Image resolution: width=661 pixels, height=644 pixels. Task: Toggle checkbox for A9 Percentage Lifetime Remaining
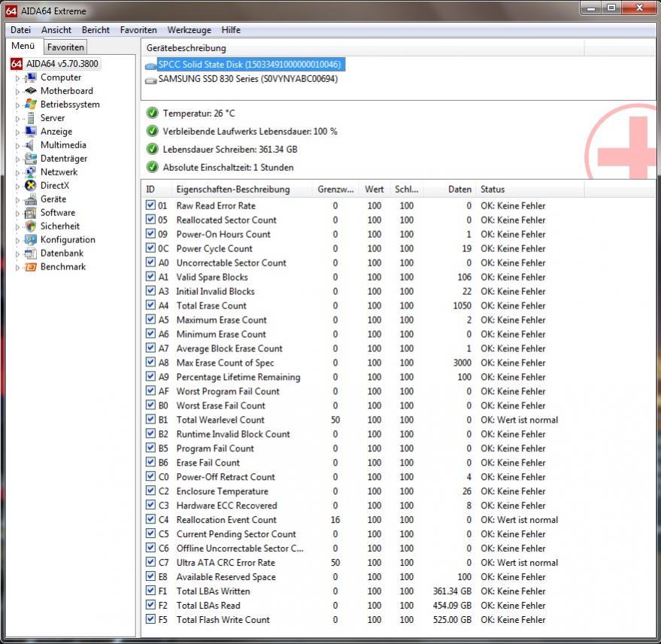click(150, 376)
